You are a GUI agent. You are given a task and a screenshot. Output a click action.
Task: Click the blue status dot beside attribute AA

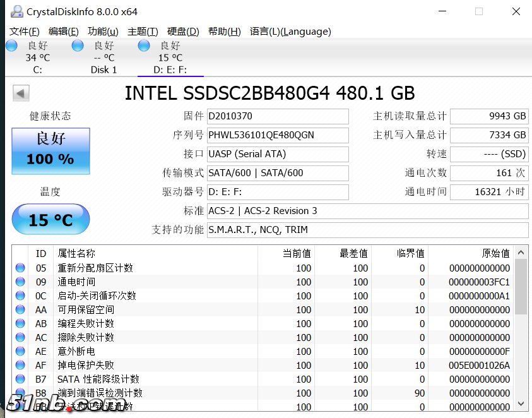20,309
